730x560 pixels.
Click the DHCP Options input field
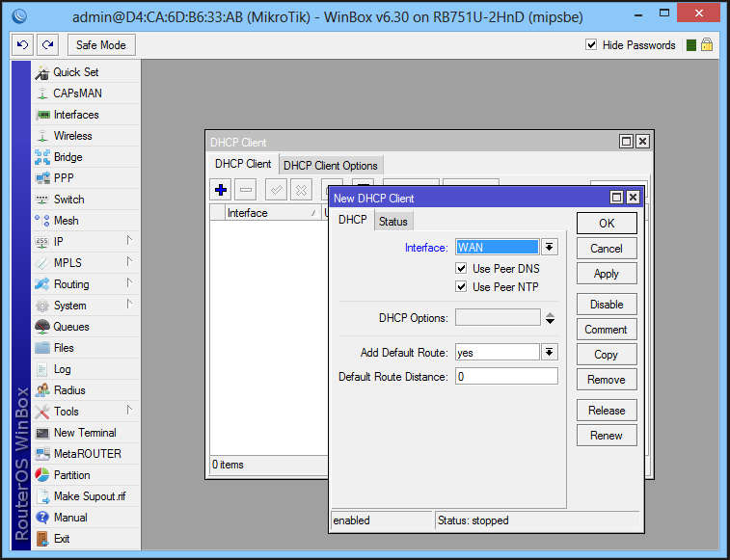point(499,317)
